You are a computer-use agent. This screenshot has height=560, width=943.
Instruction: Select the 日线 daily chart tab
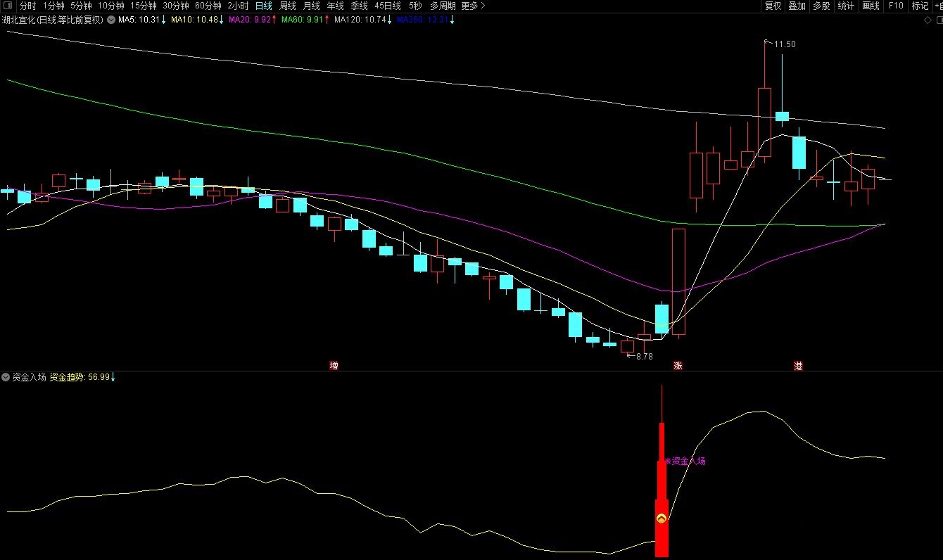(263, 6)
